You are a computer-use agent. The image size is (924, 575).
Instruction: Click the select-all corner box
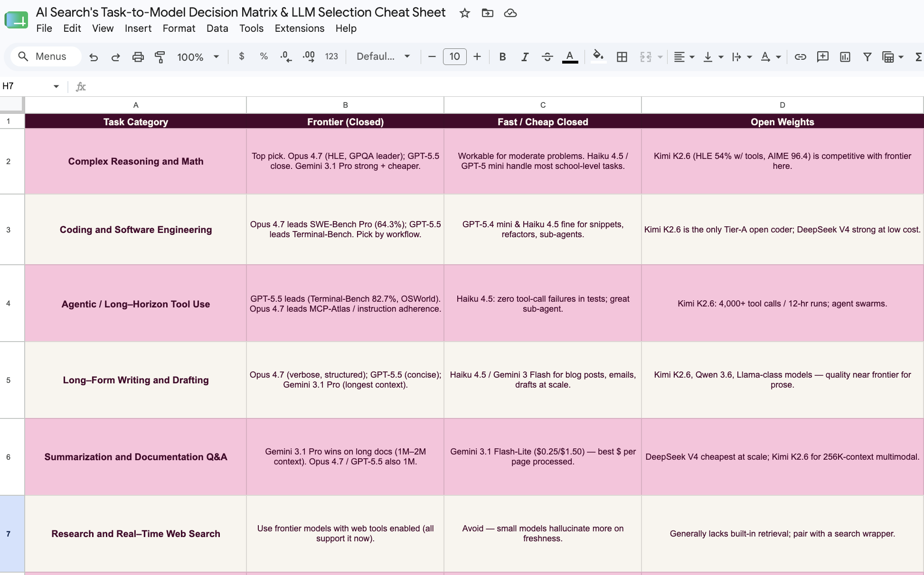coord(12,104)
